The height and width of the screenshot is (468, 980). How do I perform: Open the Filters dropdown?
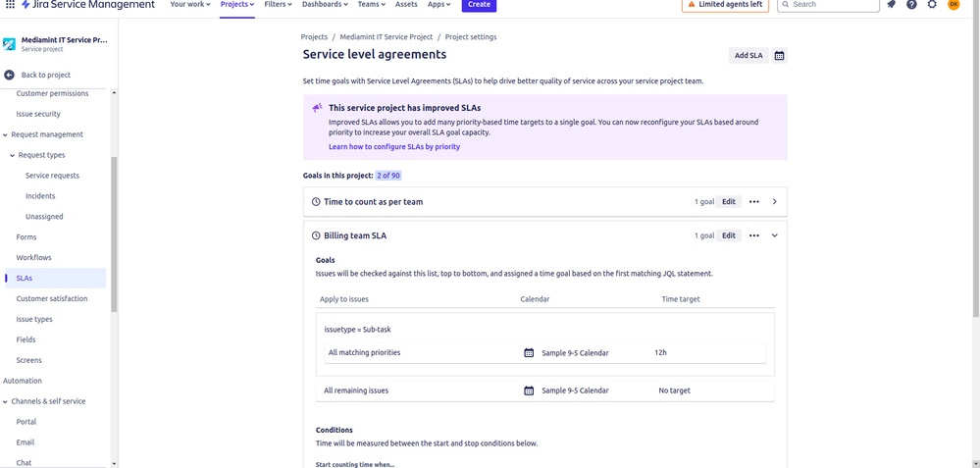click(x=279, y=4)
